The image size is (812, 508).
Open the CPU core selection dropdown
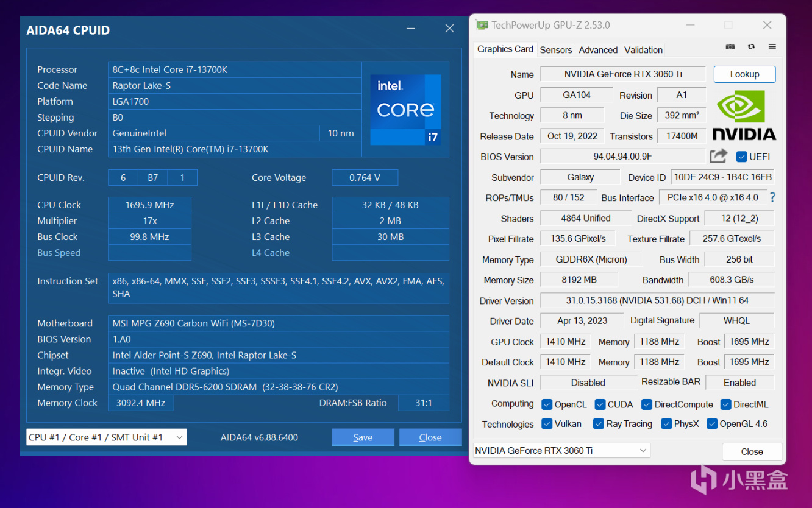click(107, 437)
